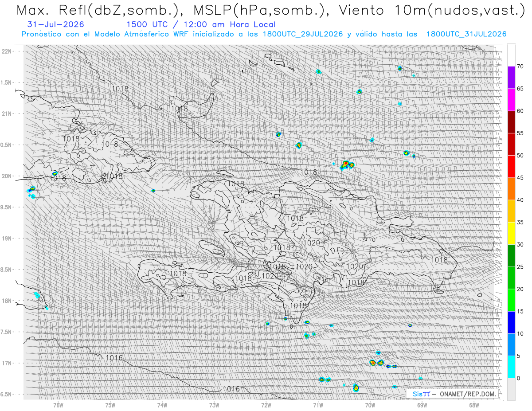Click the '50' value on the color scale
Viewport: 532px width, 411px height.
click(x=520, y=156)
